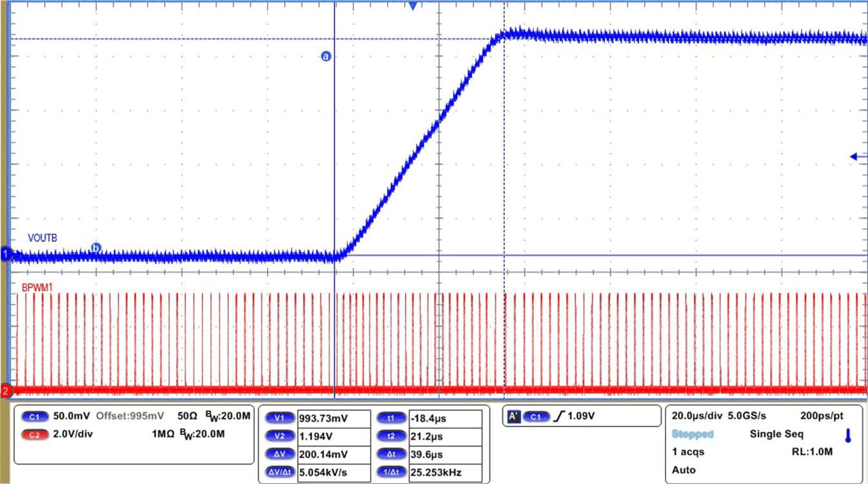Click cursor marker a on the waveform
This screenshot has height=484, width=868.
click(x=326, y=57)
